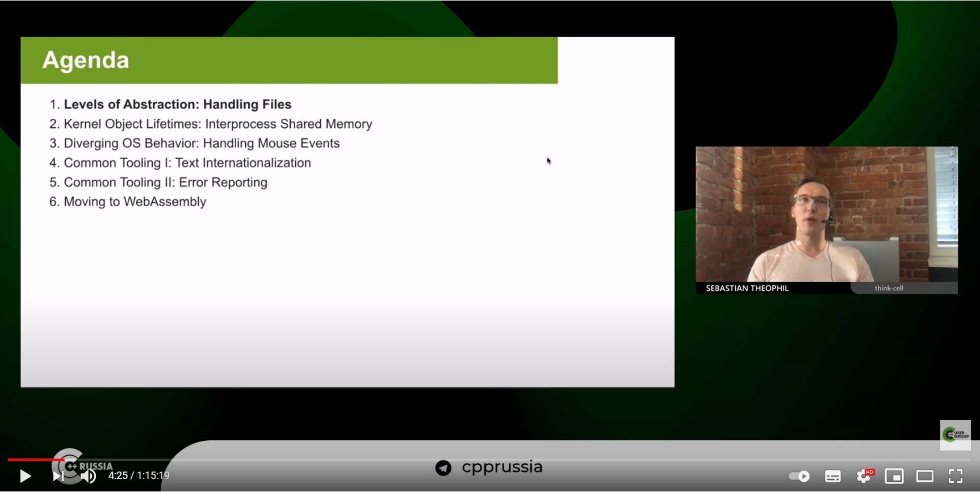Enter full screen mode
980x492 pixels.
(x=956, y=476)
